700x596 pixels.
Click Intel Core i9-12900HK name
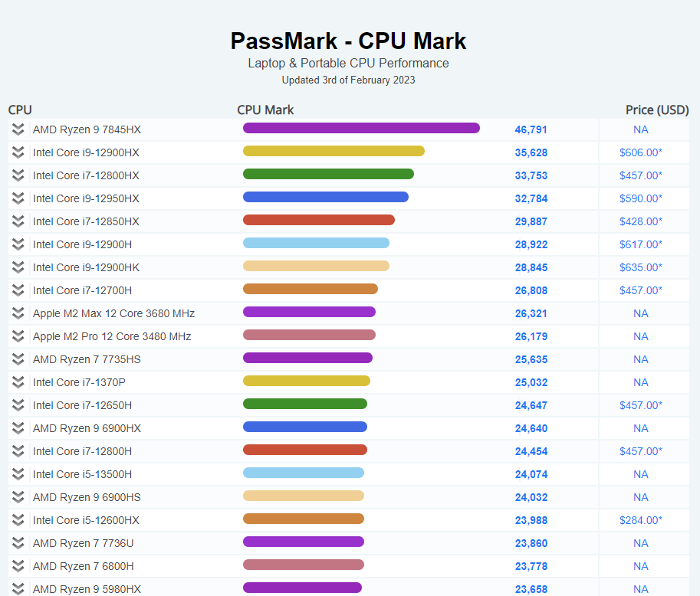pos(86,267)
